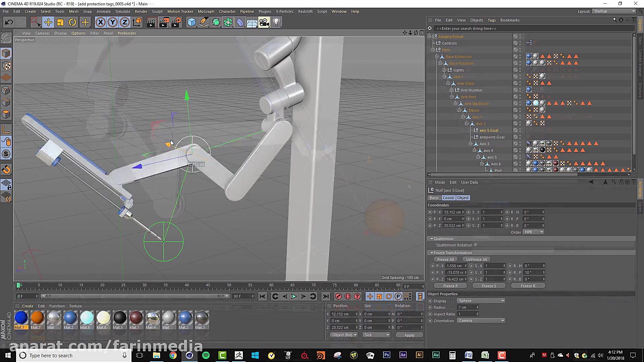Image resolution: width=644 pixels, height=362 pixels.
Task: Open the MoGraph menu
Action: click(x=206, y=11)
